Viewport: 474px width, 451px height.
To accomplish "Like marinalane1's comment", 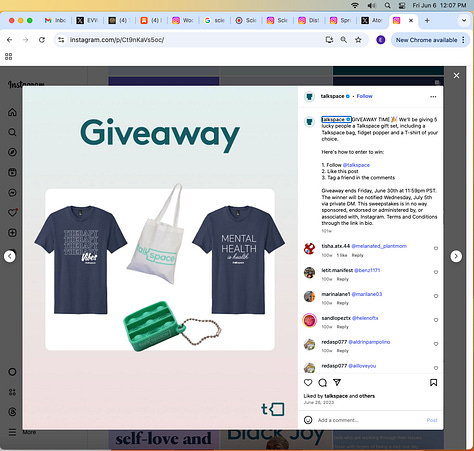I will pyautogui.click(x=436, y=296).
